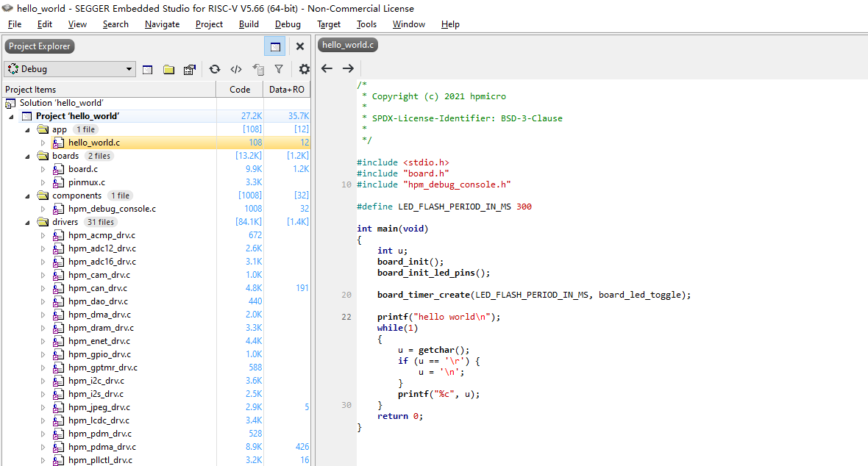Click the new folder icon in toolbar
Image resolution: width=868 pixels, height=466 pixels.
[x=169, y=69]
